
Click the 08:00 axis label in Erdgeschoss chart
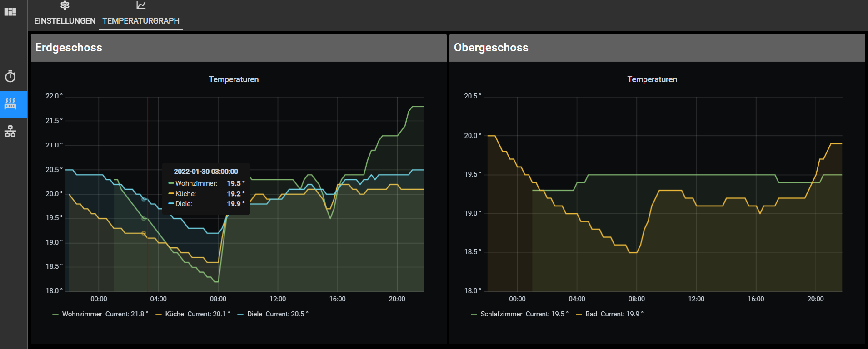(x=218, y=299)
